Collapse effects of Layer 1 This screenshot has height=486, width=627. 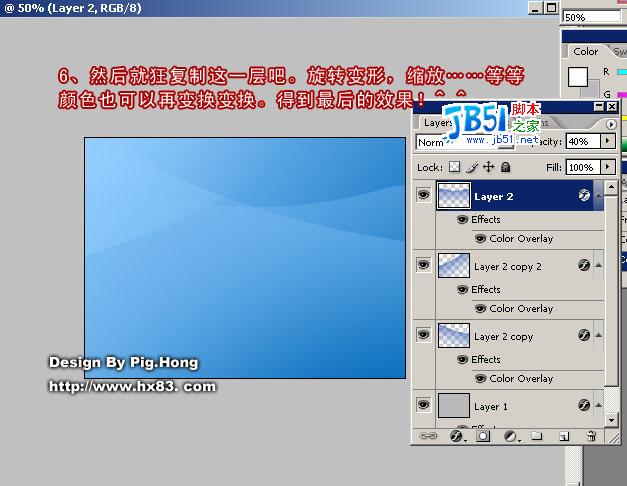pos(599,405)
